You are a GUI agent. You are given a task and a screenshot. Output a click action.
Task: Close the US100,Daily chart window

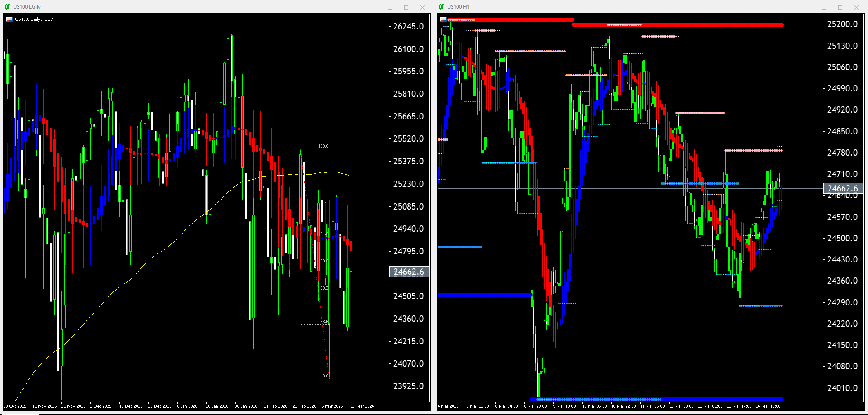click(422, 7)
